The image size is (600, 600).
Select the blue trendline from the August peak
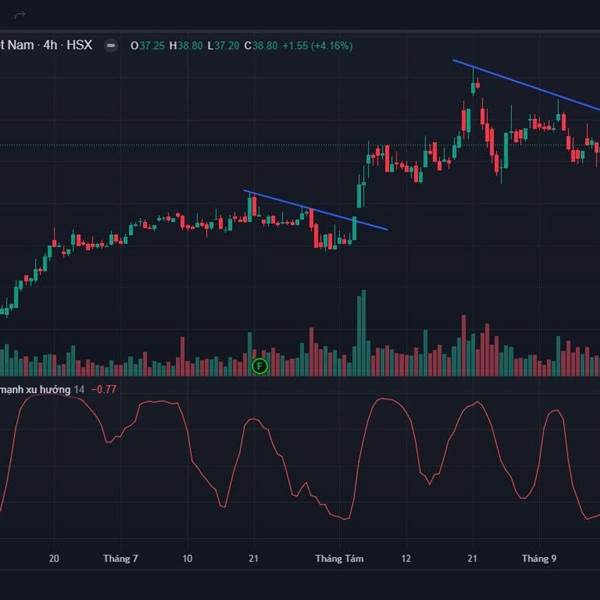pyautogui.click(x=526, y=85)
